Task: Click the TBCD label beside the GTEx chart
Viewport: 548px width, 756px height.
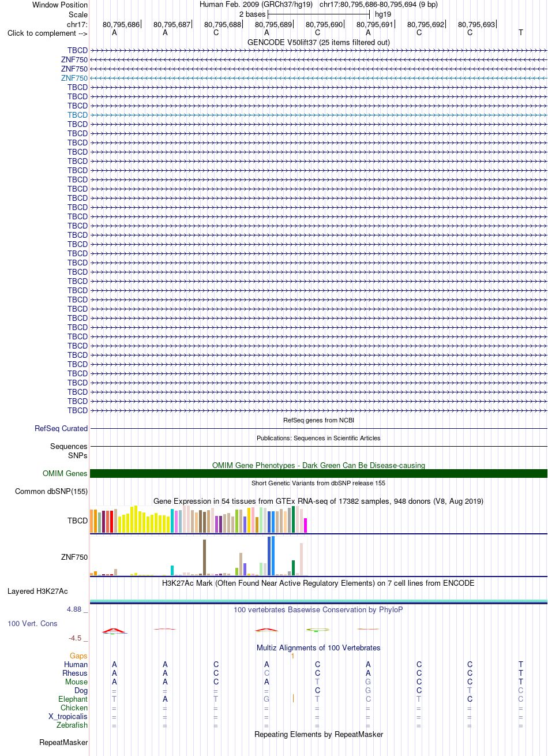Action: 77,521
